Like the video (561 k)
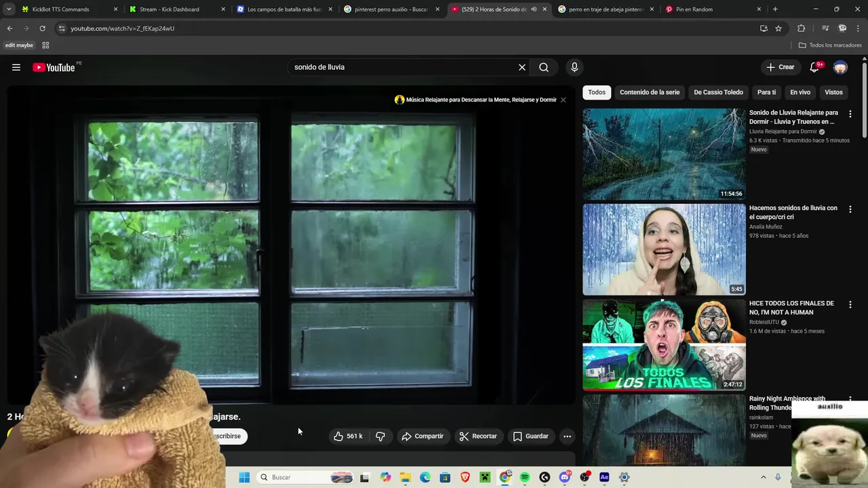This screenshot has width=868, height=488. tap(348, 436)
